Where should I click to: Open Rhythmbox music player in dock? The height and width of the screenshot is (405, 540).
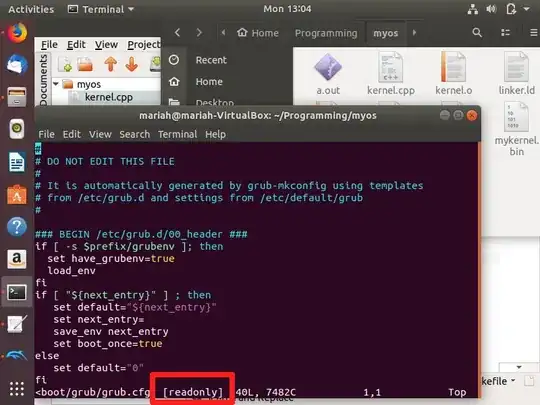click(x=17, y=129)
